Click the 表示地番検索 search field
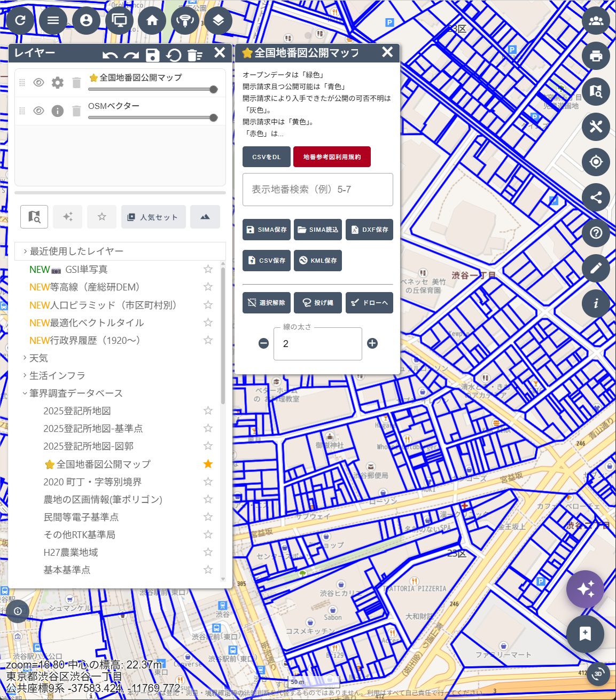 pyautogui.click(x=317, y=190)
